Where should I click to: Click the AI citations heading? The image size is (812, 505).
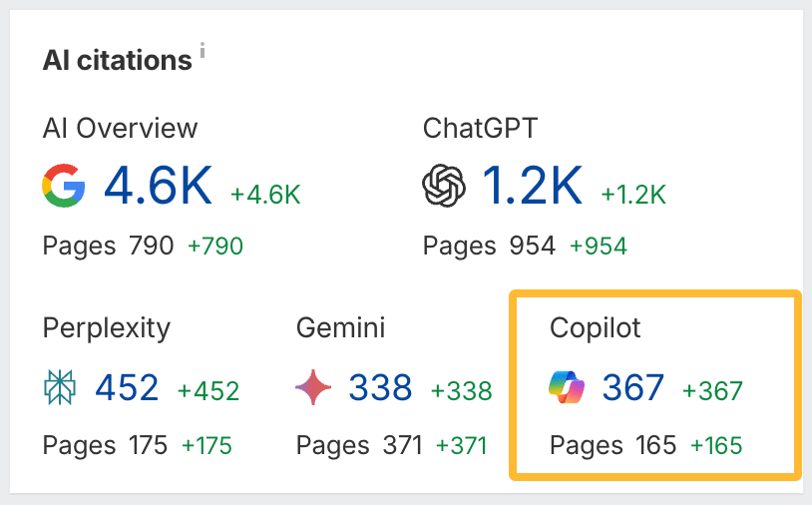117,60
